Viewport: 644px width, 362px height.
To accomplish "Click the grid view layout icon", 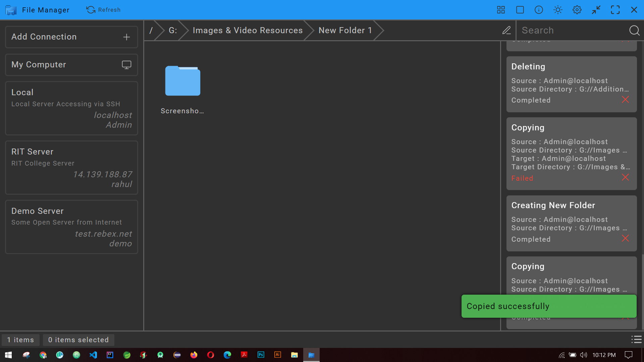I will pyautogui.click(x=502, y=10).
